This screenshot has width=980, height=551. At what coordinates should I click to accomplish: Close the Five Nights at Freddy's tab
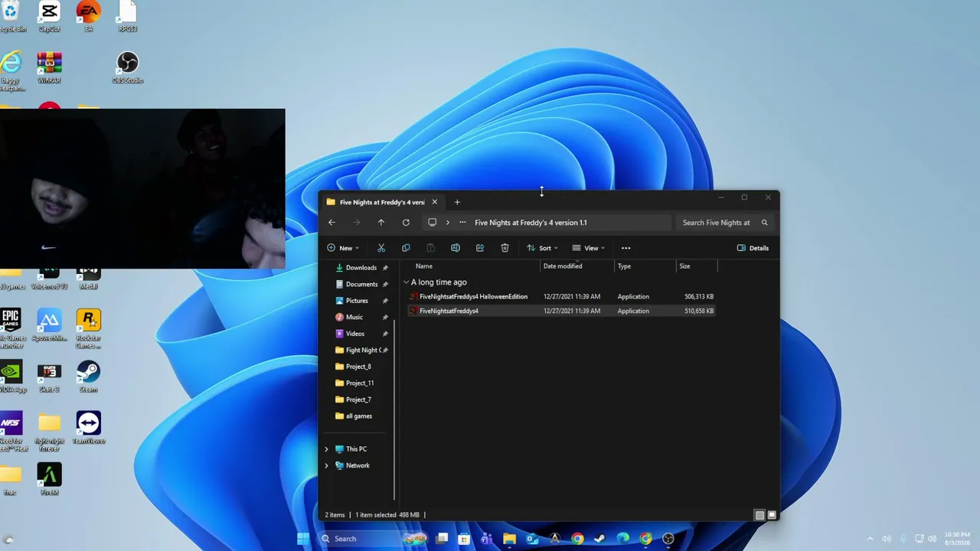(x=434, y=202)
